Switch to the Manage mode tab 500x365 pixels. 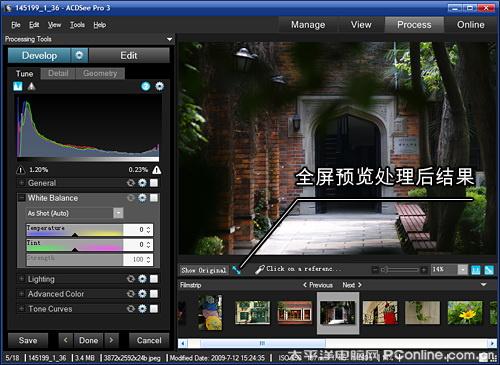coord(308,25)
